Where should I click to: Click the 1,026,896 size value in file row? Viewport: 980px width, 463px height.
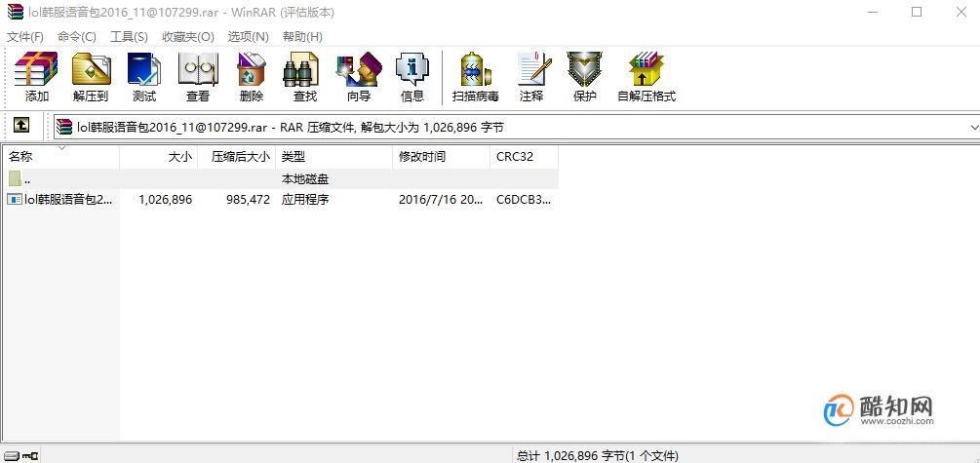pyautogui.click(x=165, y=199)
